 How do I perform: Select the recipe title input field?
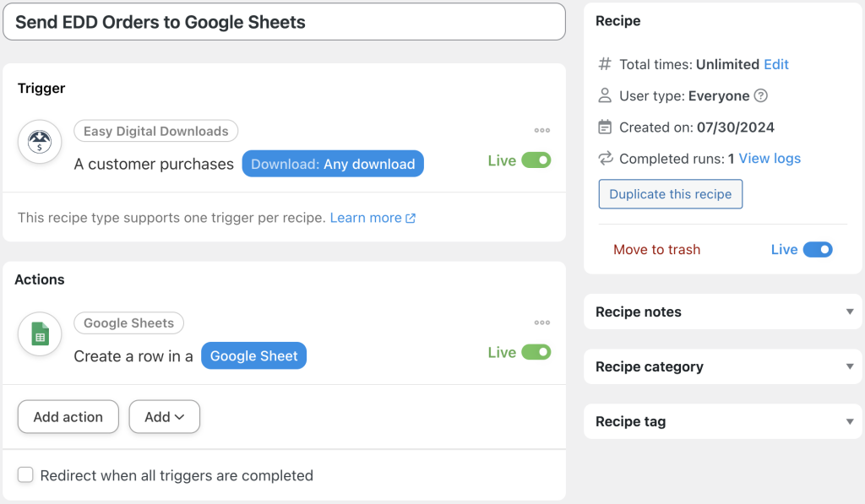point(284,21)
